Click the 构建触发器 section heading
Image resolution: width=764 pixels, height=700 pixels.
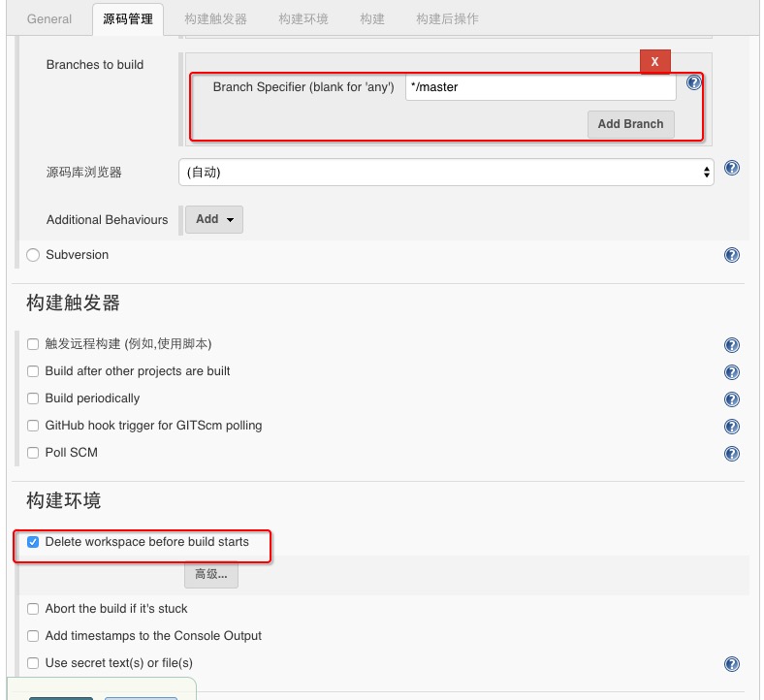(x=73, y=302)
